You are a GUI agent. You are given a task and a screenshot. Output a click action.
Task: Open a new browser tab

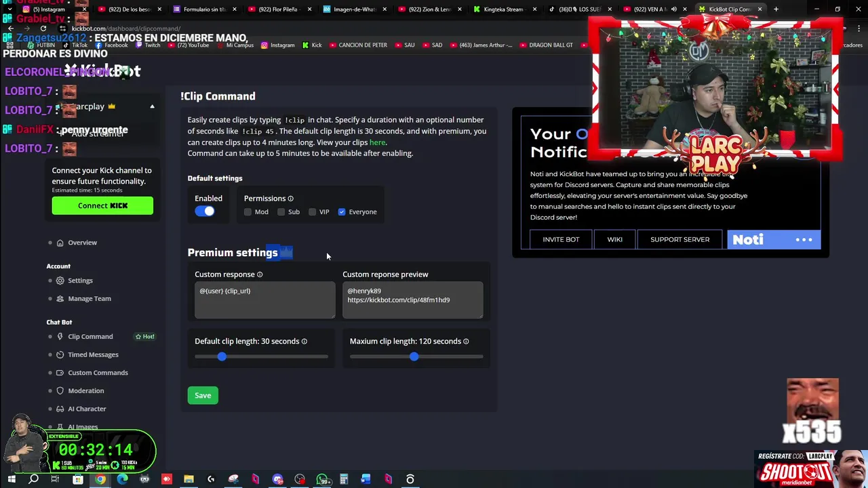(x=776, y=9)
